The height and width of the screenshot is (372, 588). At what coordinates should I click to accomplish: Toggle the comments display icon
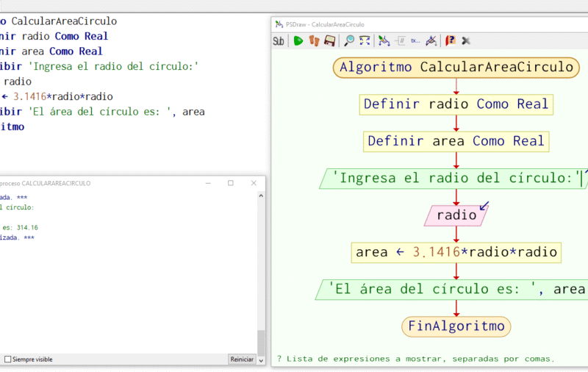pyautogui.click(x=401, y=41)
